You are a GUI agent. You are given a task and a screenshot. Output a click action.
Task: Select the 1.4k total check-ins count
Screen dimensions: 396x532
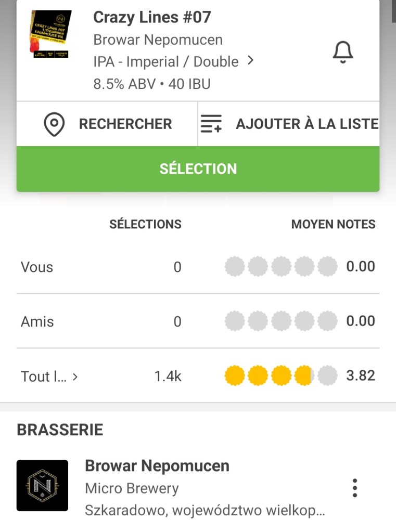[x=168, y=377]
